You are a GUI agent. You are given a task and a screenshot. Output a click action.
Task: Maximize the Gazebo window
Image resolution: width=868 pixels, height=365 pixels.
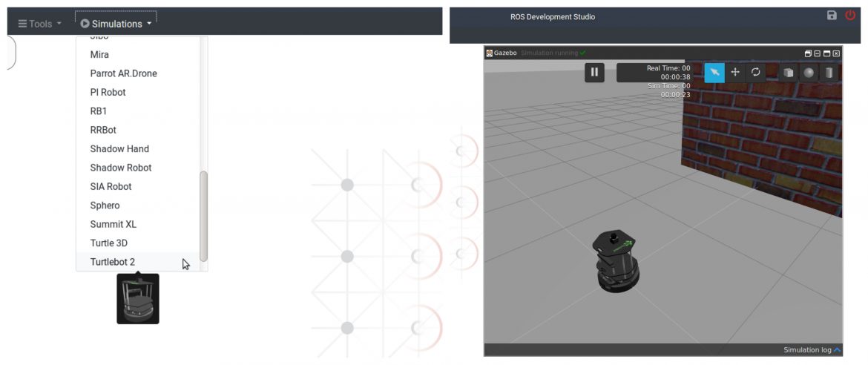pyautogui.click(x=826, y=53)
